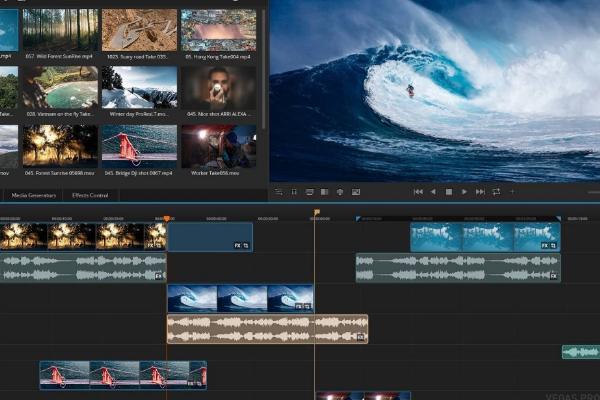Image resolution: width=600 pixels, height=400 pixels.
Task: Switch to the Effects Control tab
Action: coord(90,195)
